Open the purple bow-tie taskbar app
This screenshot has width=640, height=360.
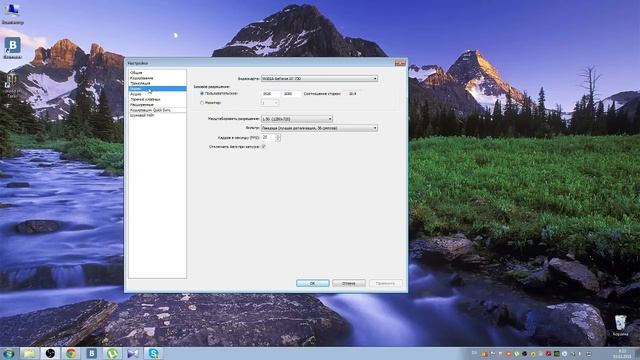(133, 353)
